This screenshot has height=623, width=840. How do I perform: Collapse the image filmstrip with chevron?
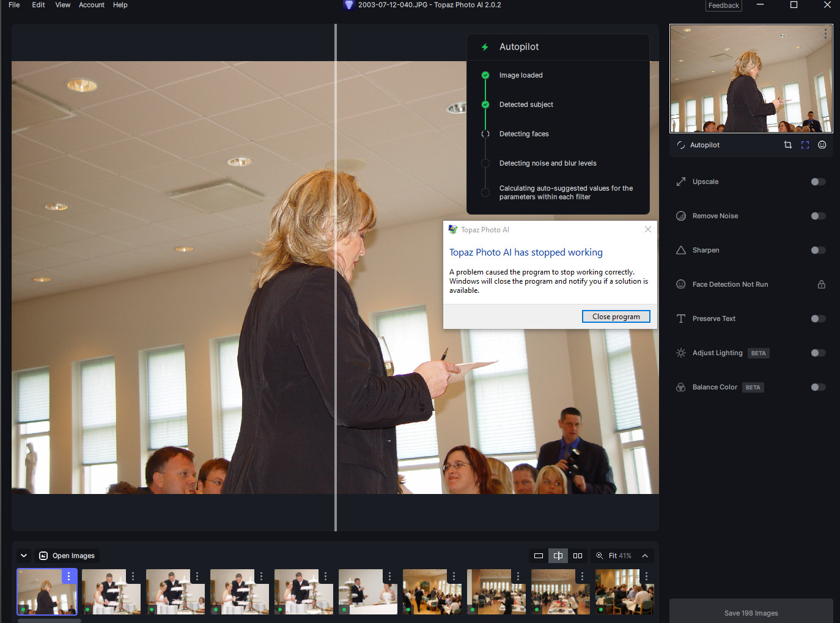[24, 556]
